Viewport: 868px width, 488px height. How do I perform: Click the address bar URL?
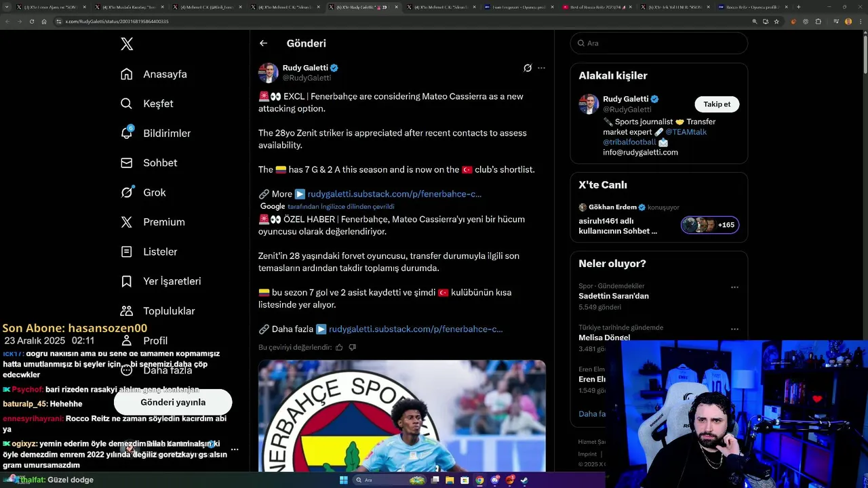(117, 22)
